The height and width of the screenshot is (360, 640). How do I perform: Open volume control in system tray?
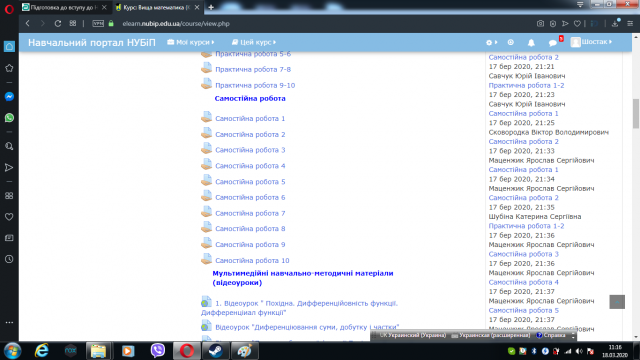(579, 351)
